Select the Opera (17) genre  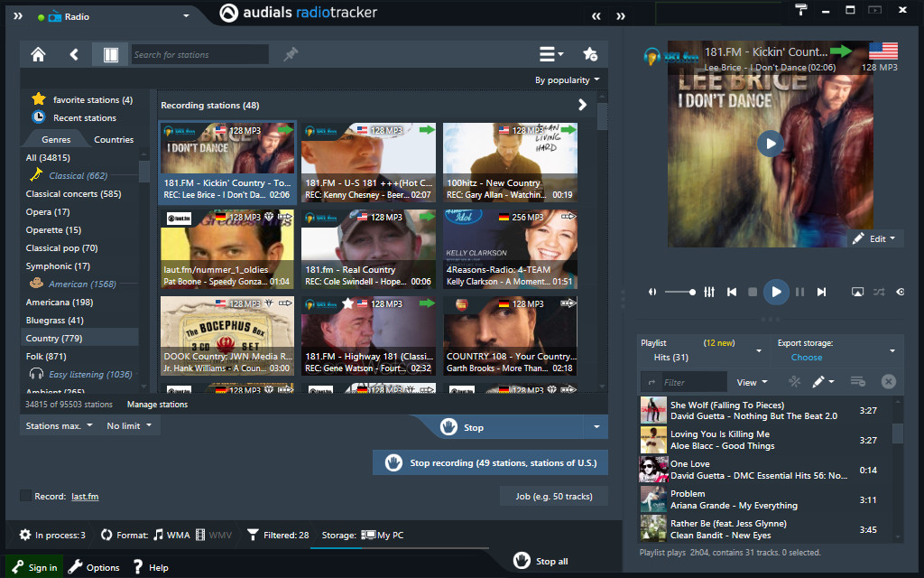[x=48, y=211]
